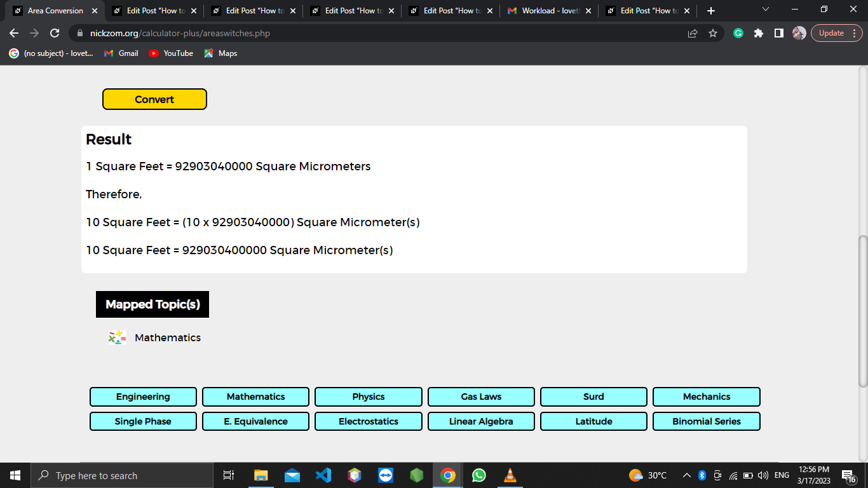Open TeamViewer from the taskbar
The width and height of the screenshot is (868, 488).
click(x=386, y=475)
